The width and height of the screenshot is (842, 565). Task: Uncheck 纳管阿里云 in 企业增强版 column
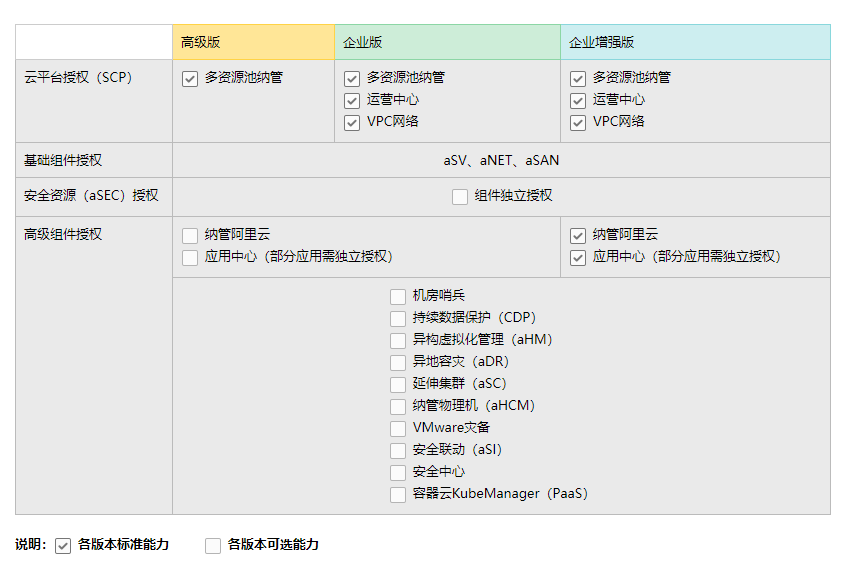coord(578,236)
